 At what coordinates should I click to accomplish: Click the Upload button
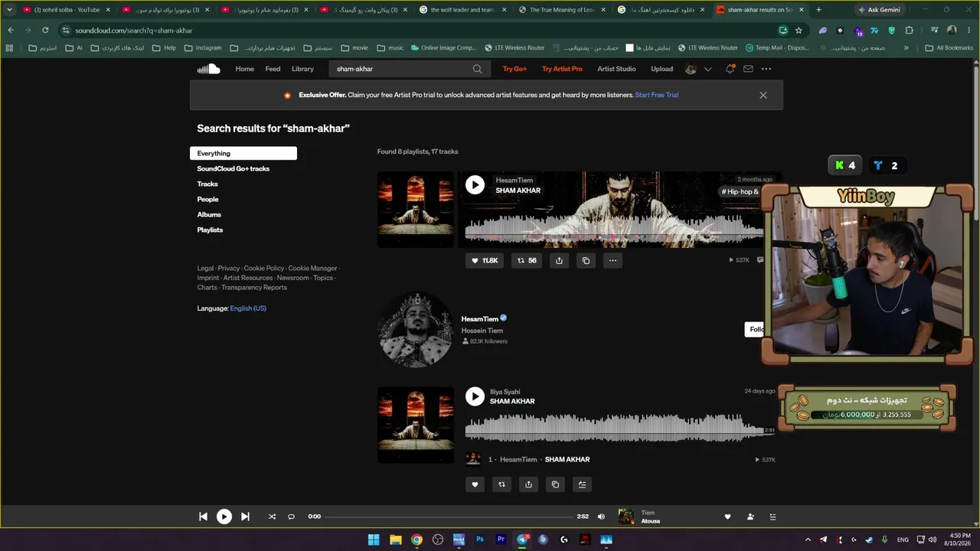[661, 69]
